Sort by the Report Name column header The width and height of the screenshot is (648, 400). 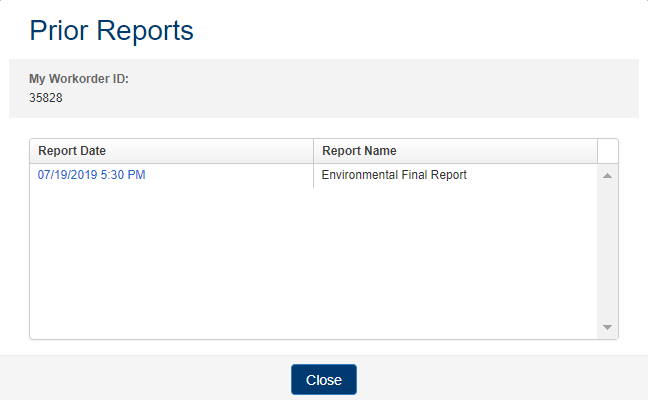[359, 151]
